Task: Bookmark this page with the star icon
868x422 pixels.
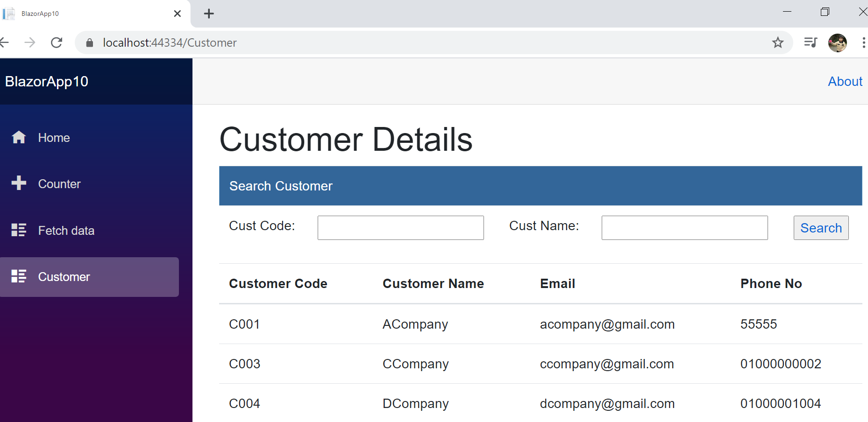Action: point(778,42)
